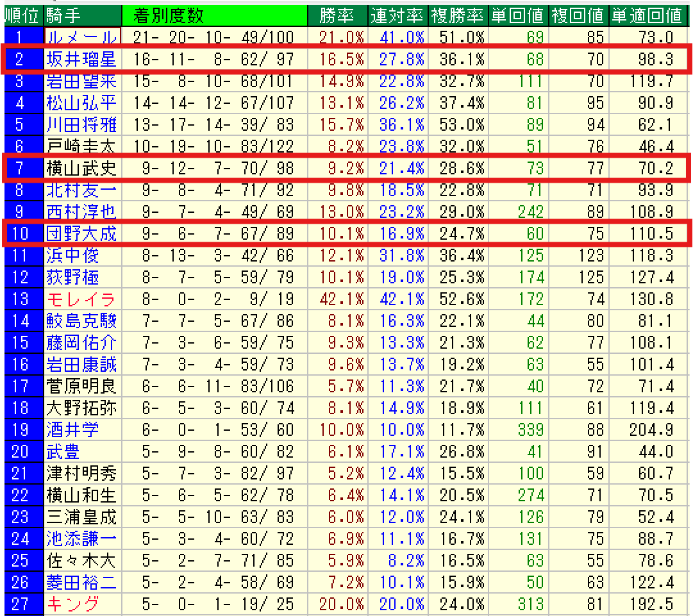693x616 pixels.
Task: Select the 西村淳也 jockey link
Action: (x=81, y=211)
